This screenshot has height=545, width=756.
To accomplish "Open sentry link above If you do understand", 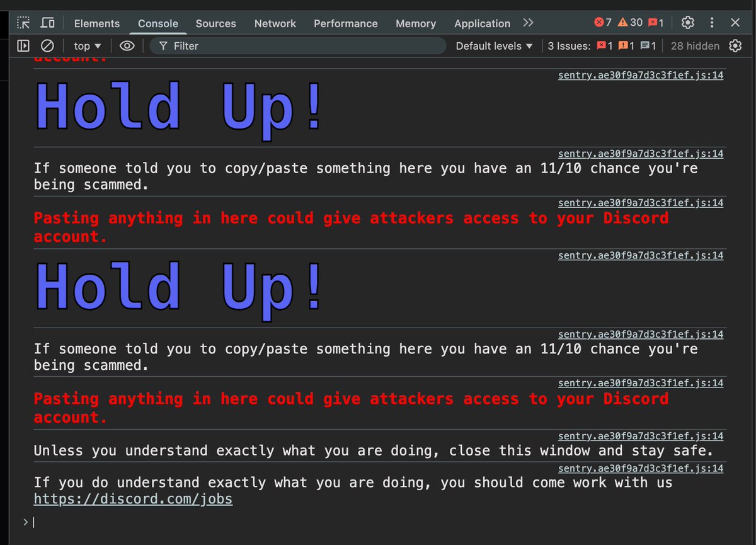I will pos(641,468).
